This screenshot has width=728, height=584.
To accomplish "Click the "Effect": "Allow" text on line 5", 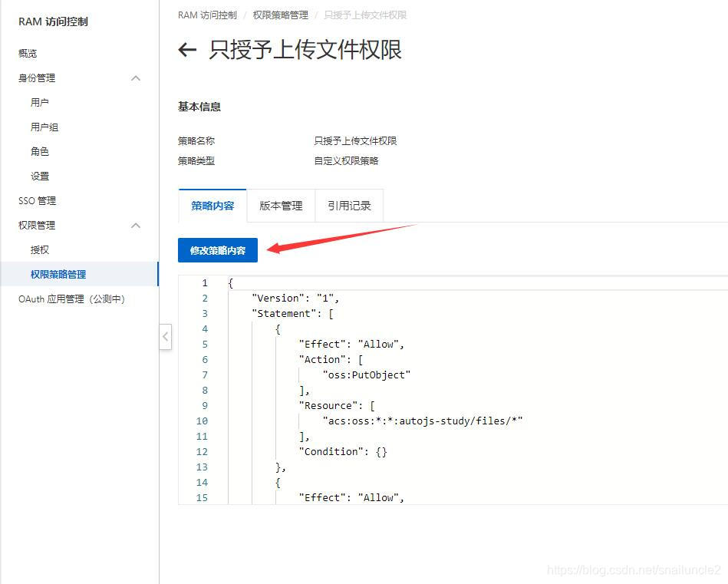I will click(x=351, y=345).
